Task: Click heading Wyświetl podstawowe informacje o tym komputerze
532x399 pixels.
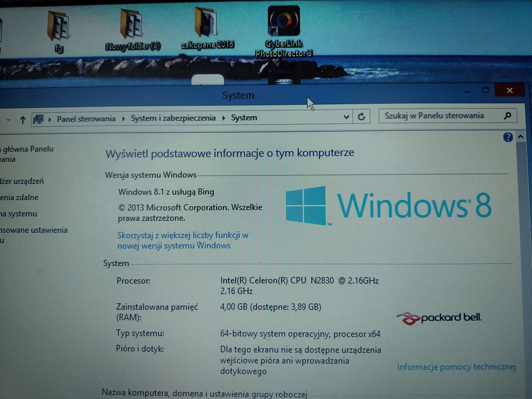Action: point(230,153)
